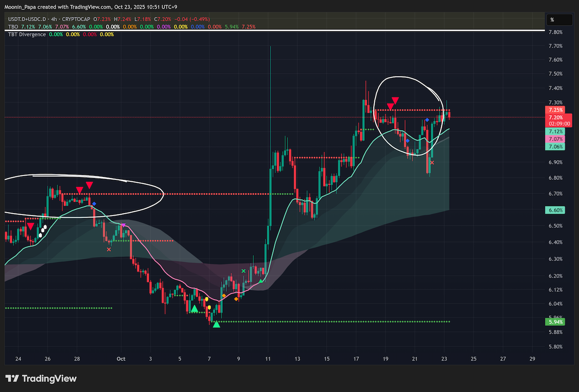Click the red down-triangle marker near September 25
The image size is (579, 392).
tap(30, 226)
